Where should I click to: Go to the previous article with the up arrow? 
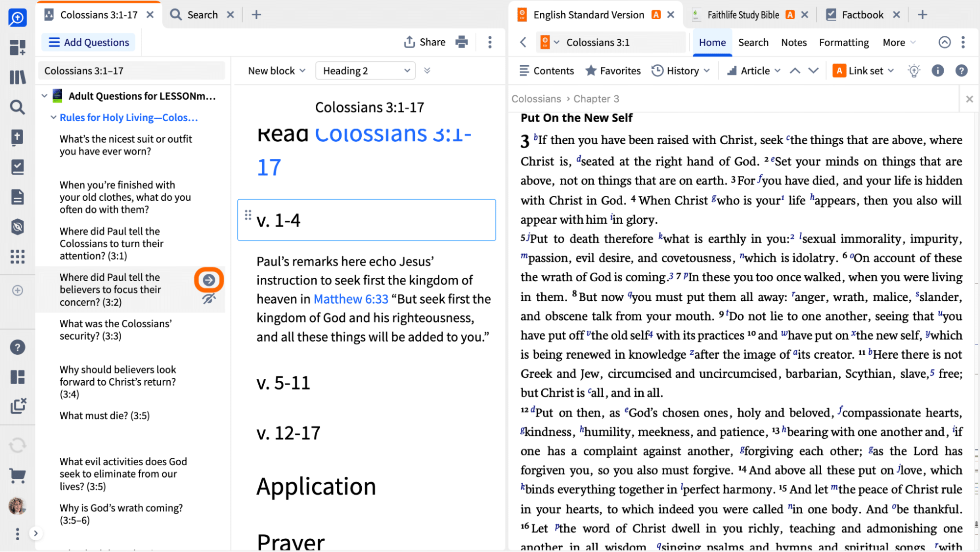coord(795,71)
